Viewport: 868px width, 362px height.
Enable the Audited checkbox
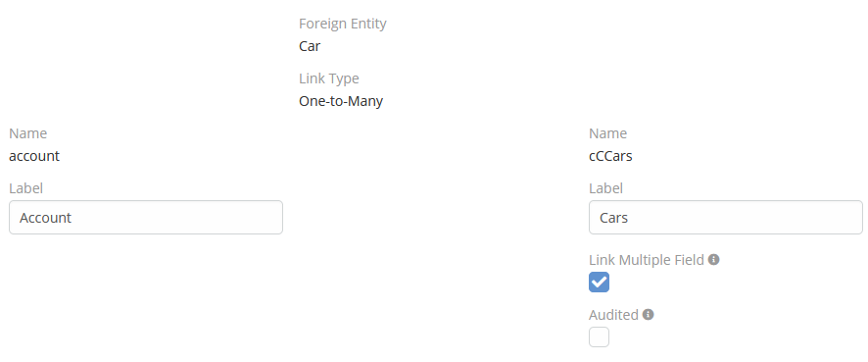pos(599,336)
